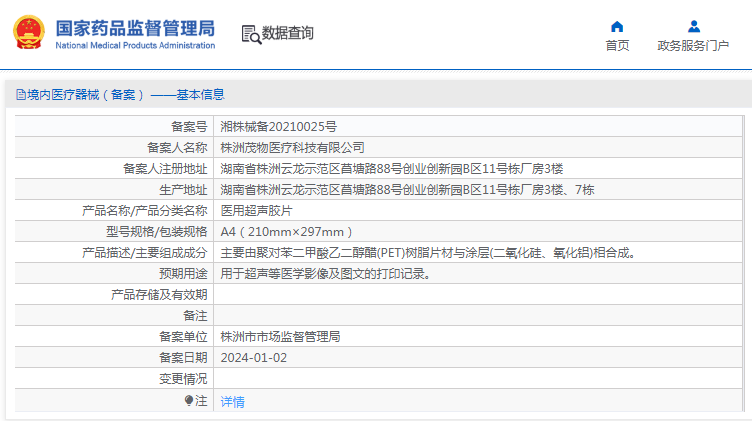Click the 产品存储及有效期 row label

(x=159, y=295)
